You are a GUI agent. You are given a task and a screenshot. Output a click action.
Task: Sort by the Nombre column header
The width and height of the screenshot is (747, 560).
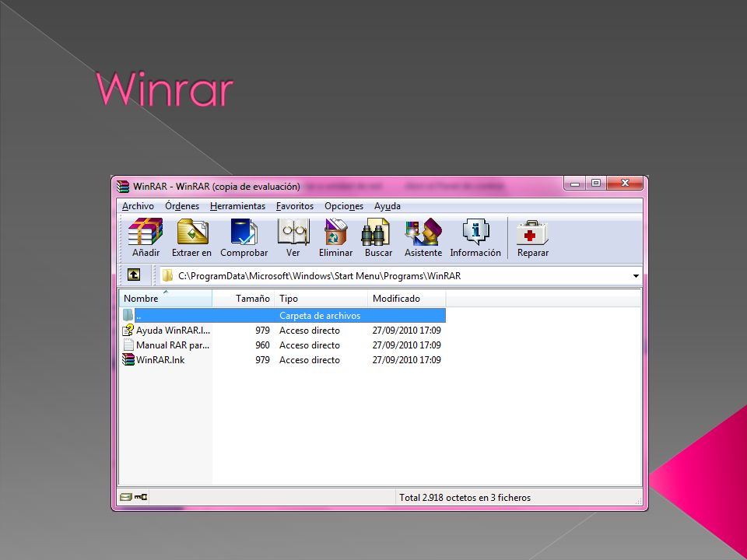(165, 299)
